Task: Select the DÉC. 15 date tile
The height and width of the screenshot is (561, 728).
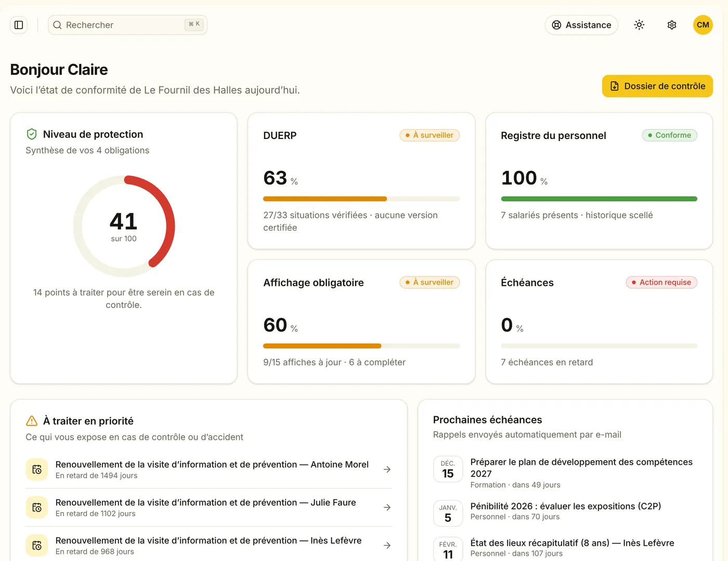Action: pyautogui.click(x=448, y=469)
